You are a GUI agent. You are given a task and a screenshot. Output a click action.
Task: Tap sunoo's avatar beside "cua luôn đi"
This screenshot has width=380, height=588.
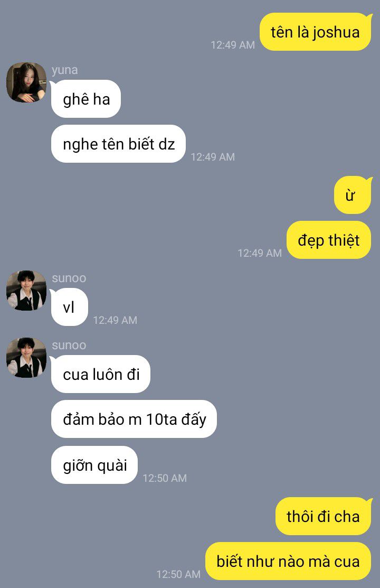[x=26, y=357]
